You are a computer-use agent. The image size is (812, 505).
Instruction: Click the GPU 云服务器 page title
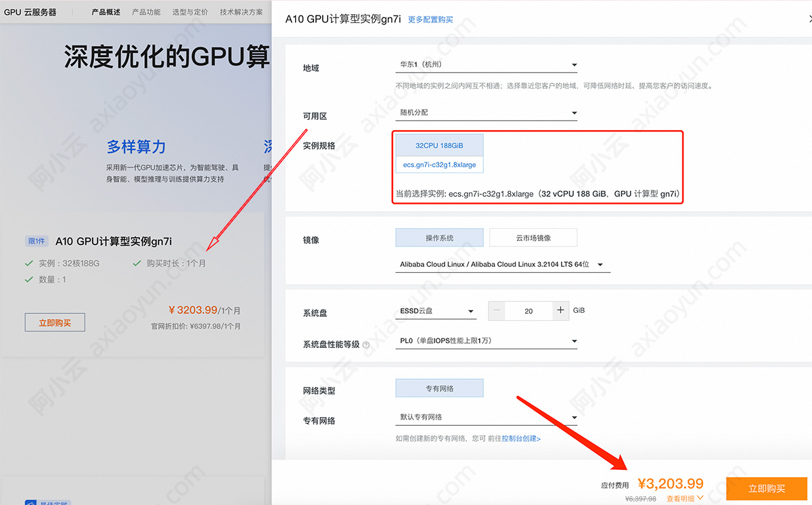click(30, 12)
